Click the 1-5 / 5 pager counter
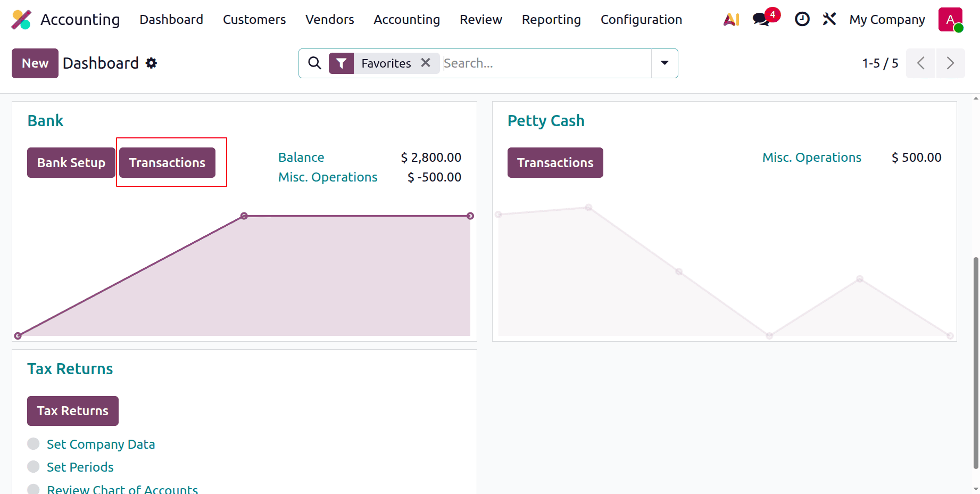Screen dimensions: 980x494 (x=880, y=63)
